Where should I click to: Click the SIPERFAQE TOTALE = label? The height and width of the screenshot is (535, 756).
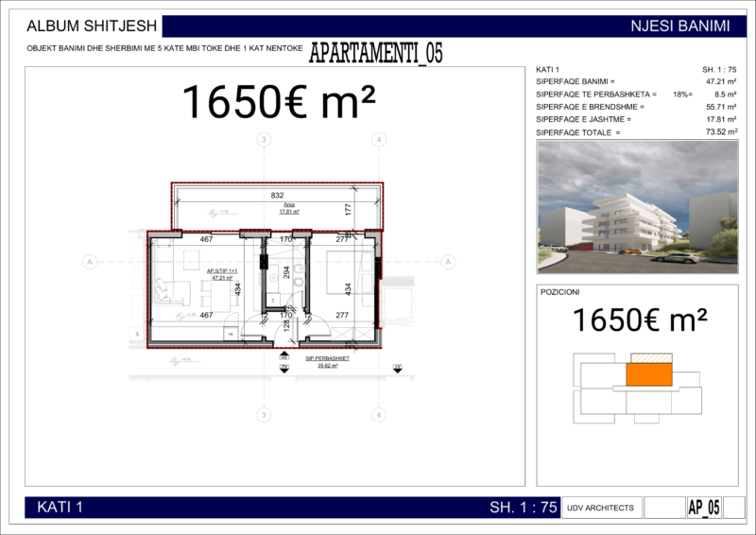pyautogui.click(x=578, y=132)
